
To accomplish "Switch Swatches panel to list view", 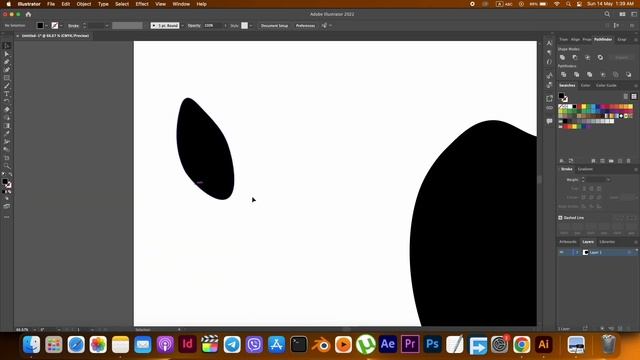I will click(626, 96).
